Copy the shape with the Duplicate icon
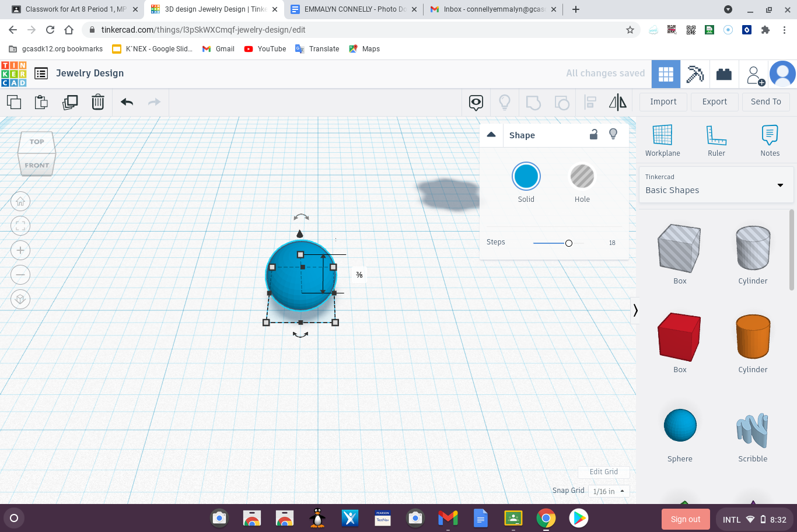This screenshot has height=532, width=797. click(70, 101)
